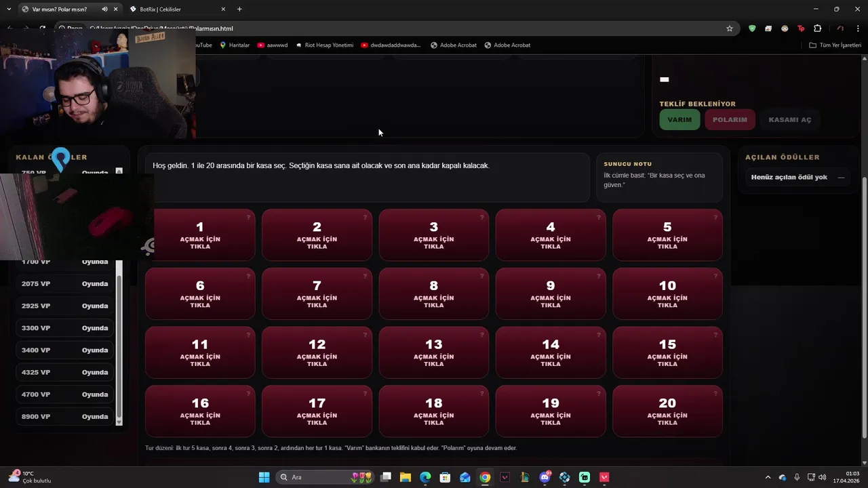Open the browser profile avatar
868x488 pixels.
pos(841,28)
